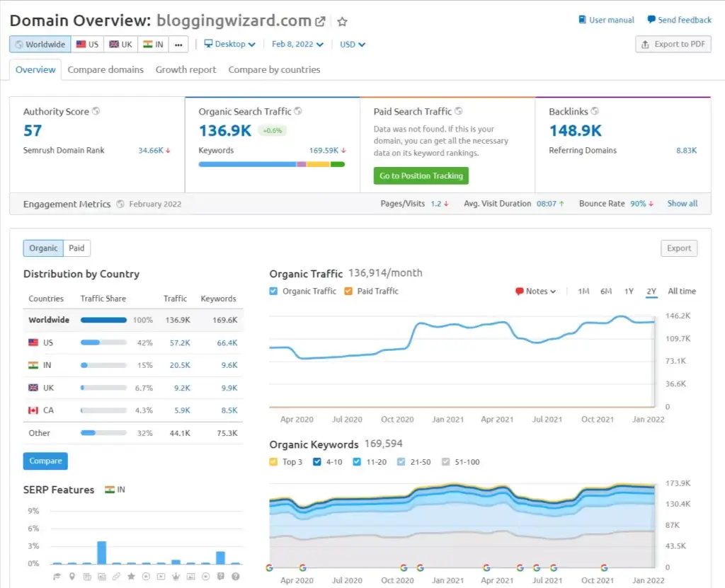Select the Organic distribution toggle
Viewport: 725px width, 588px height.
(x=43, y=248)
